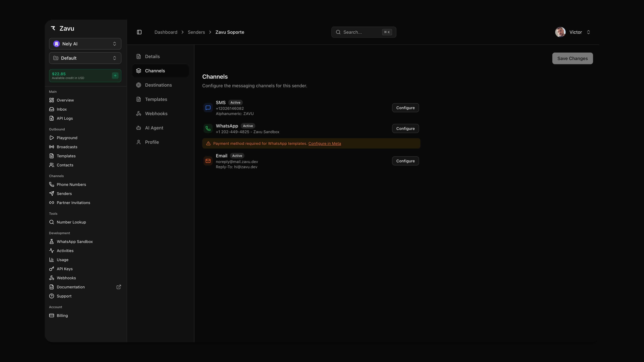Click the add credit plus icon
Image resolution: width=644 pixels, height=362 pixels.
[115, 75]
